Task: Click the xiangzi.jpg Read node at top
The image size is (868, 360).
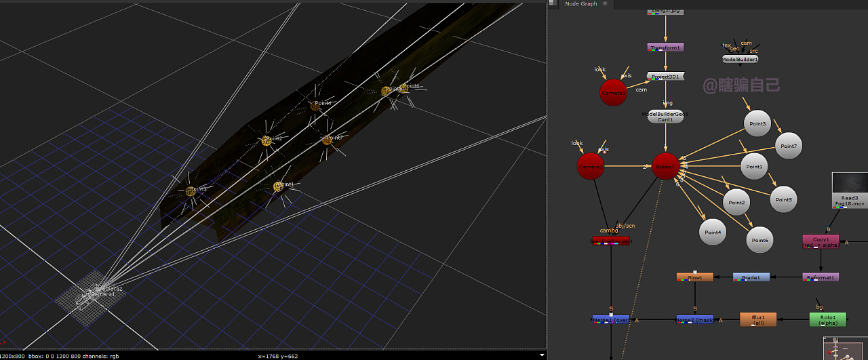Action: [665, 11]
